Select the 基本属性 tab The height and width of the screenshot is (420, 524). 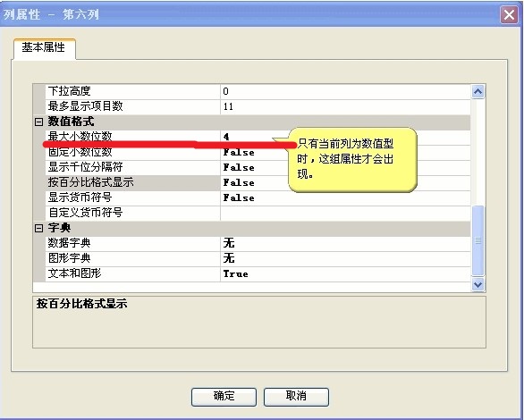(44, 47)
